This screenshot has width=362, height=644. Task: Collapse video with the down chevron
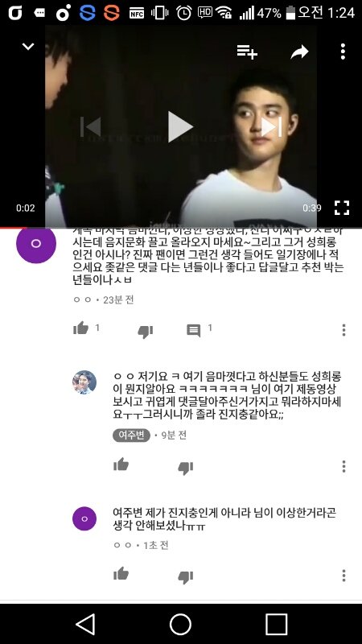[x=28, y=47]
